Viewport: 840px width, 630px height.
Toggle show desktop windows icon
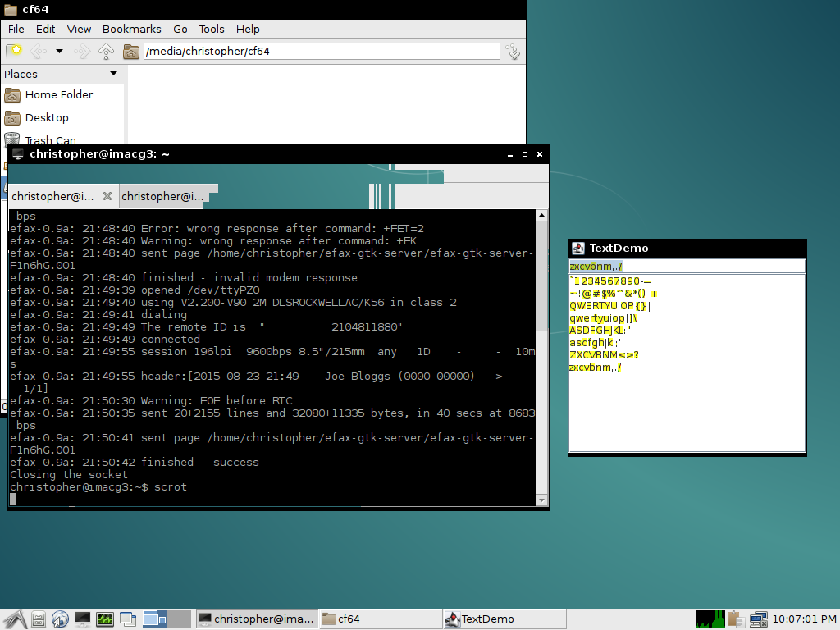coord(128,619)
